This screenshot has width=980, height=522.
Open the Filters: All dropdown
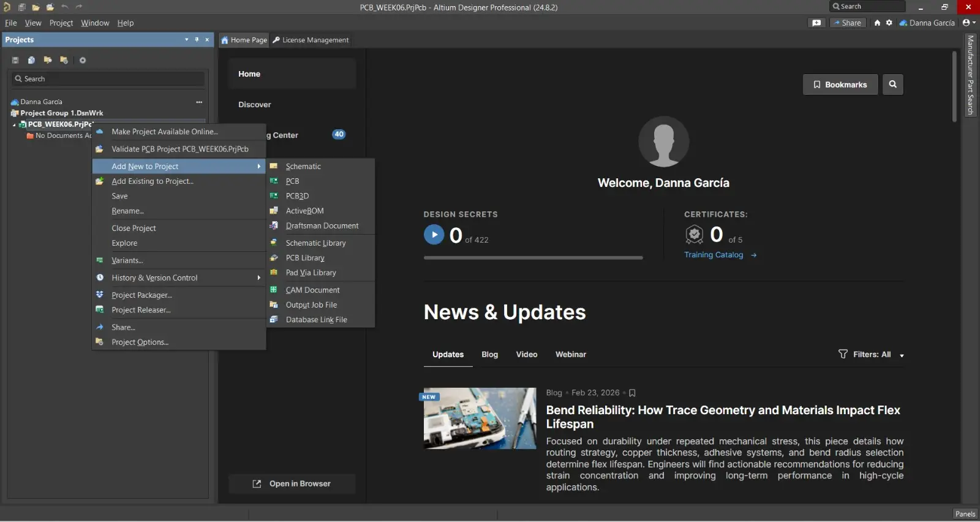tap(871, 355)
